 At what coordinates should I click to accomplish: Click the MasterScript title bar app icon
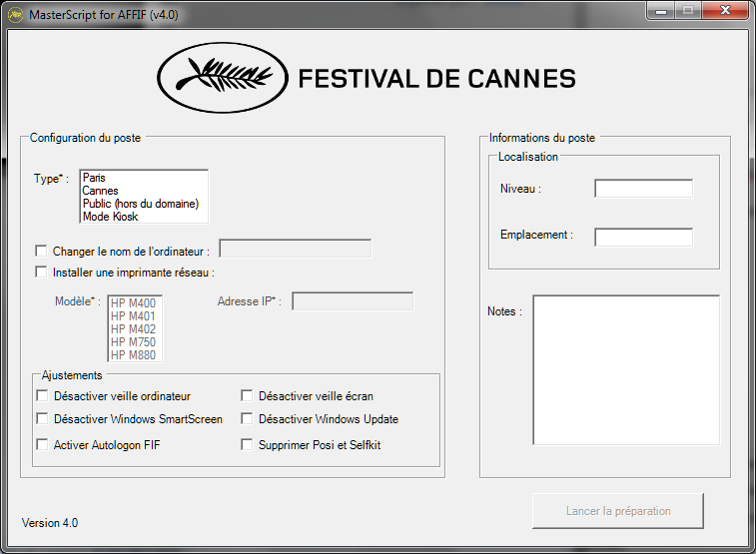(x=15, y=14)
